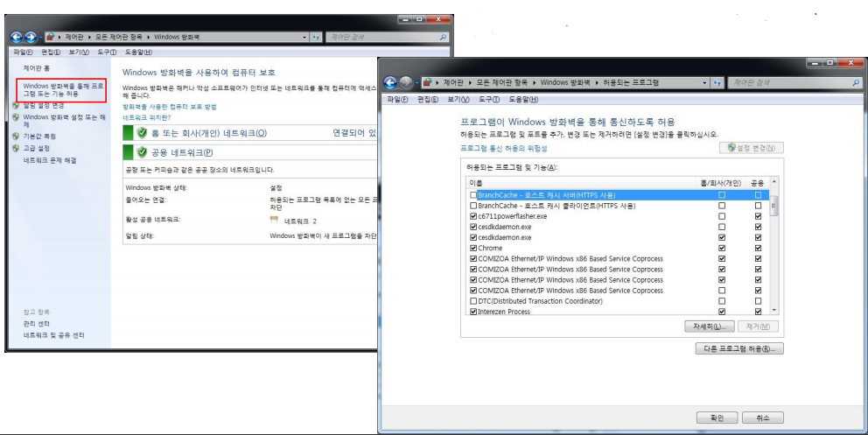Viewport: 868px width, 435px height.
Task: Open the Windows 방화벽을 통해 프로그램 또는 기능 허용 link
Action: point(63,89)
